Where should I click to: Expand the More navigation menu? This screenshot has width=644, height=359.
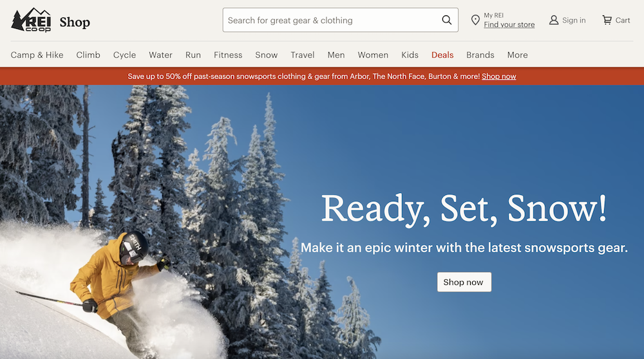(518, 55)
